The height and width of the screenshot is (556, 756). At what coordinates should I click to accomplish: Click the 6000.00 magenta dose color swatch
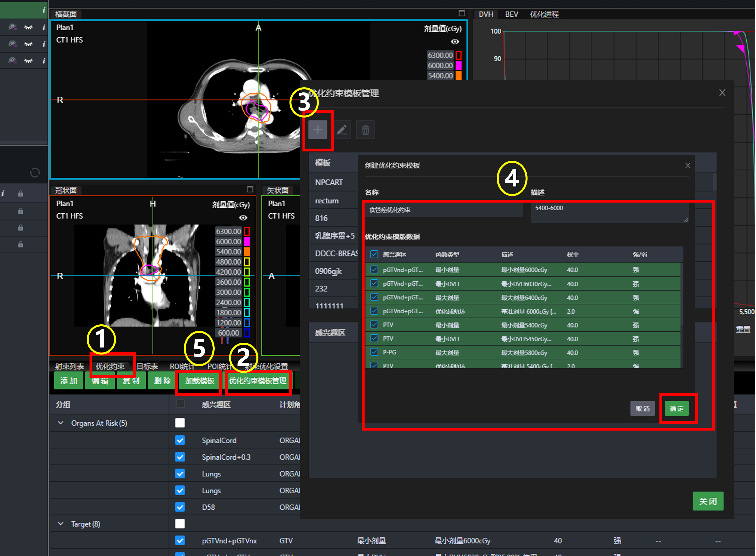[458, 65]
